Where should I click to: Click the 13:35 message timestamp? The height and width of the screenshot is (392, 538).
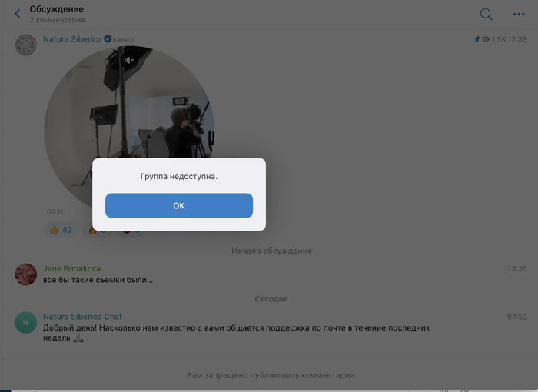click(x=517, y=269)
